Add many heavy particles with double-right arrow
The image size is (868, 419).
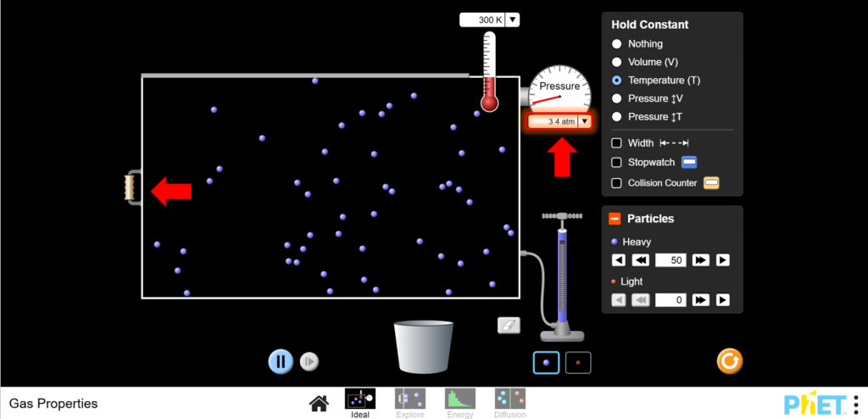click(x=700, y=260)
